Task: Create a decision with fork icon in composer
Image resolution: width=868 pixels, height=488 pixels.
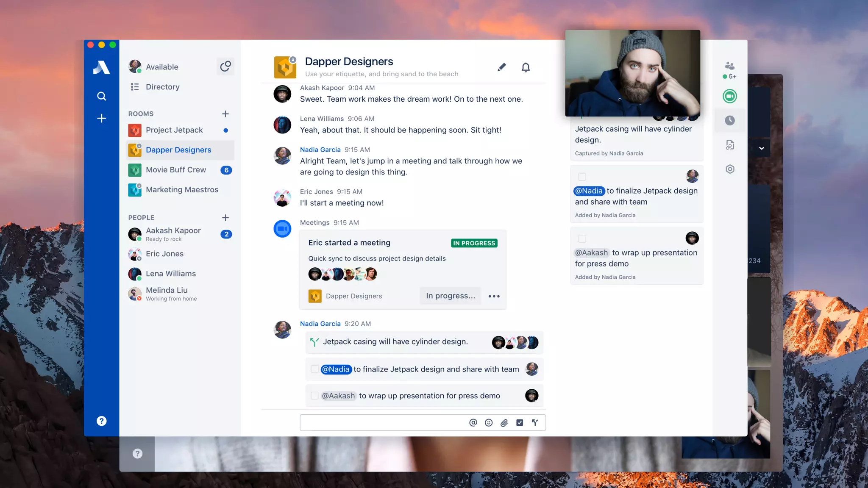Action: click(535, 422)
